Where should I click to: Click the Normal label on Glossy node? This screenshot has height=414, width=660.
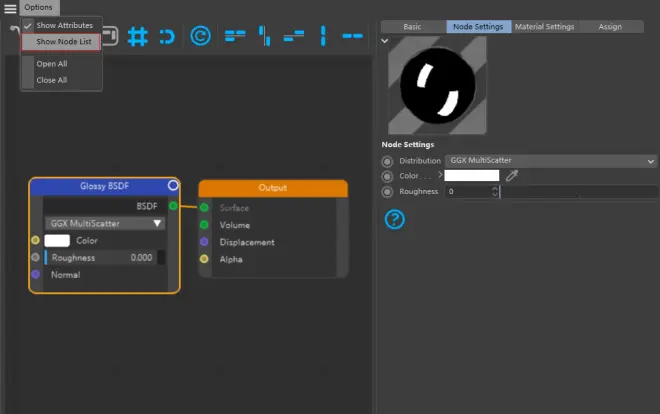click(x=66, y=275)
